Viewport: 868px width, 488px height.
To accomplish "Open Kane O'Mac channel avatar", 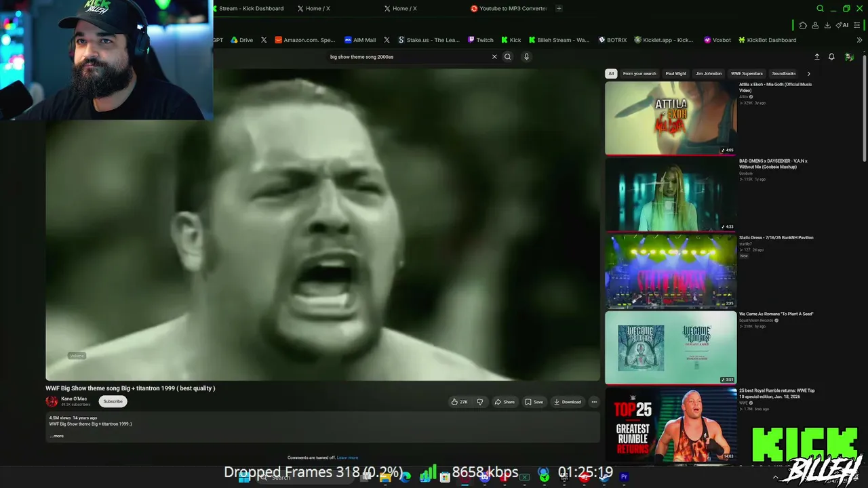I will click(x=52, y=401).
